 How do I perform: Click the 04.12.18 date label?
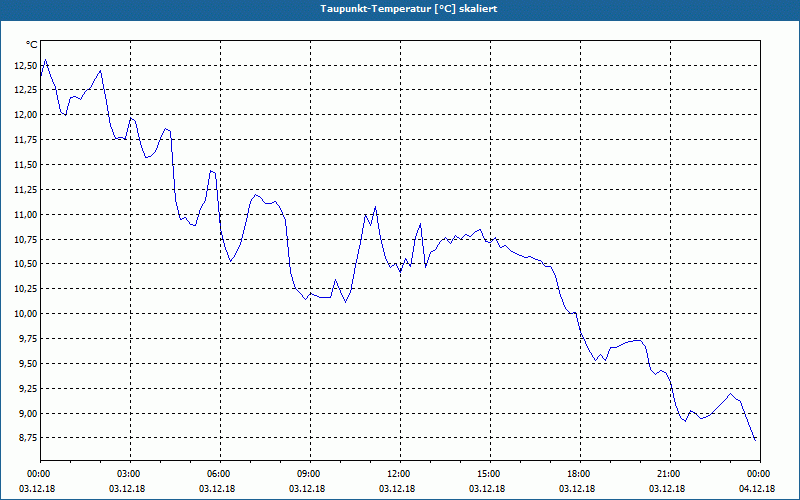point(757,489)
